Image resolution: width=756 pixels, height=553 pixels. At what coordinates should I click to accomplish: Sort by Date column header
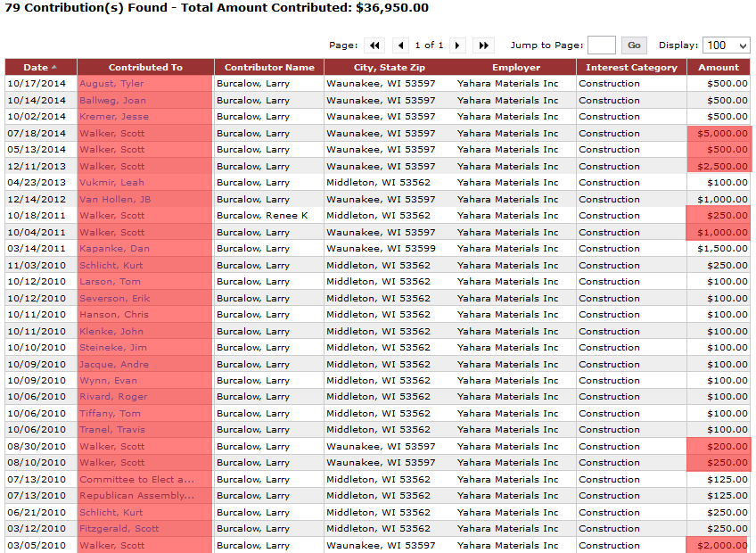click(40, 68)
